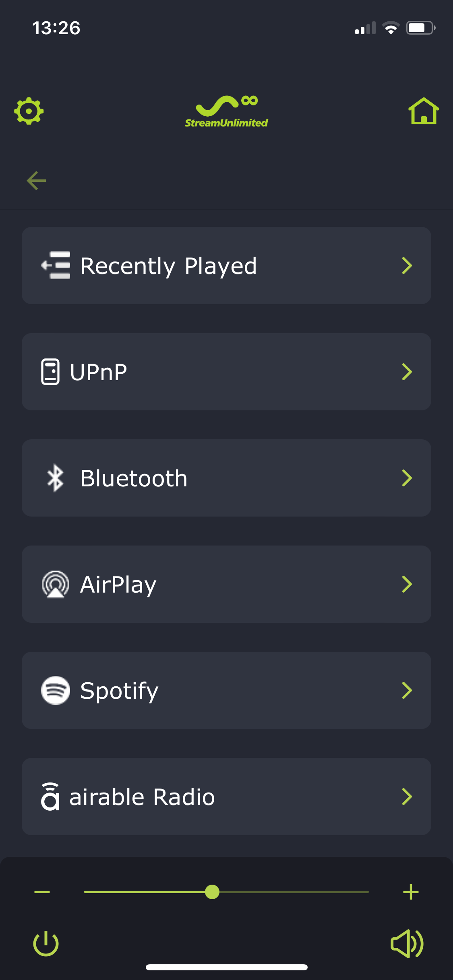The image size is (453, 980).
Task: Open the Spotify source label
Action: [x=119, y=691]
